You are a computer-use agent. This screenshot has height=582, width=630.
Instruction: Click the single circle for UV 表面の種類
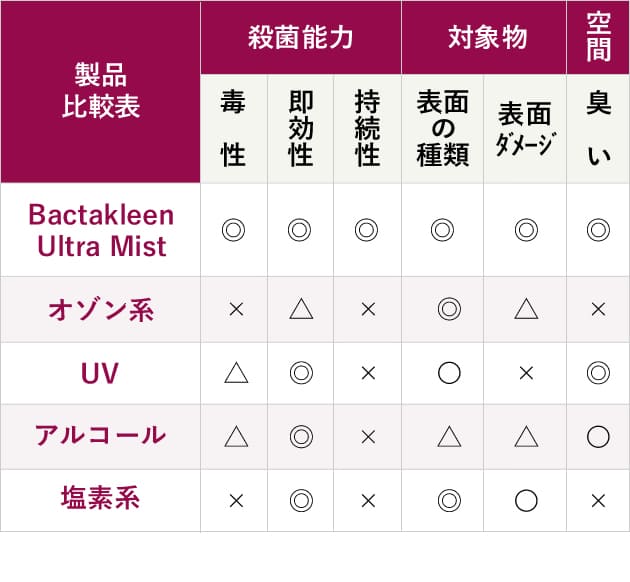point(449,373)
